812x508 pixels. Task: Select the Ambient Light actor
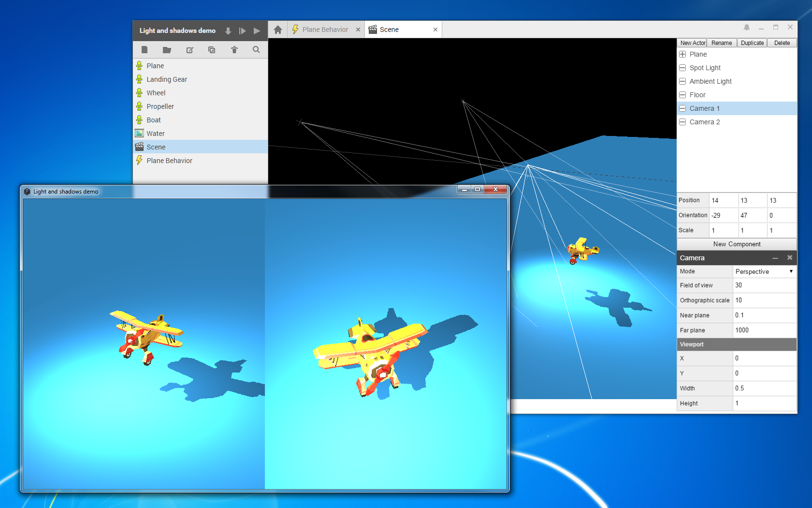tap(737, 81)
